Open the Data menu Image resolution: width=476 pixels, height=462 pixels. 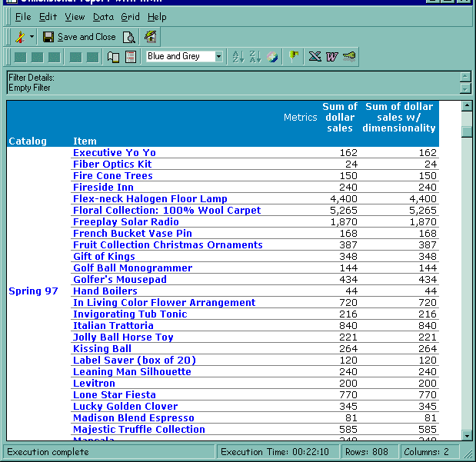coord(103,17)
